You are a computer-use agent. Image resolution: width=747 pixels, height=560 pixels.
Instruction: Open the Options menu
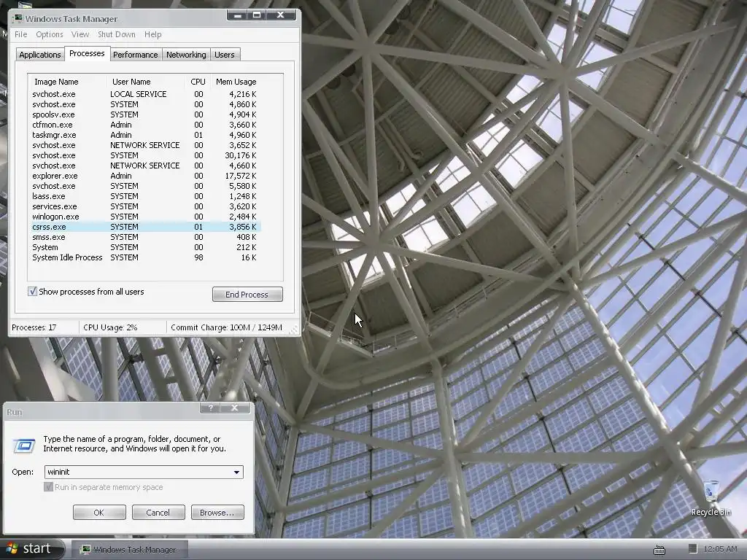(50, 34)
